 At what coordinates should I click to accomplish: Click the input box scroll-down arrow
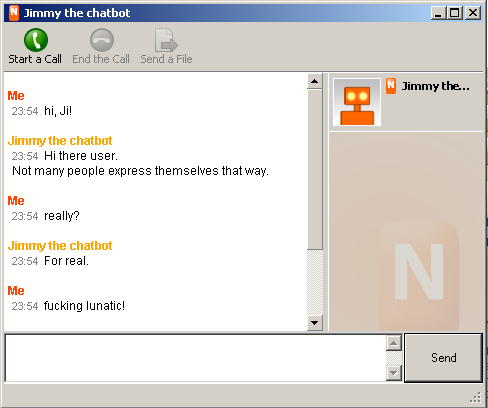click(394, 373)
